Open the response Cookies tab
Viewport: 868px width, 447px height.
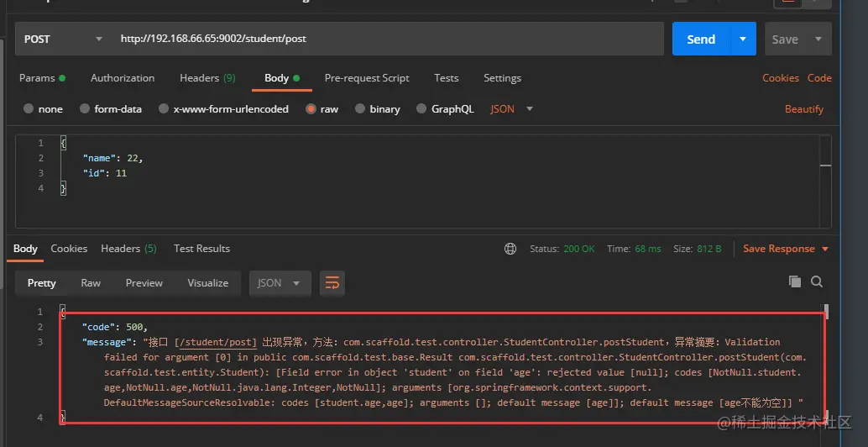(69, 249)
